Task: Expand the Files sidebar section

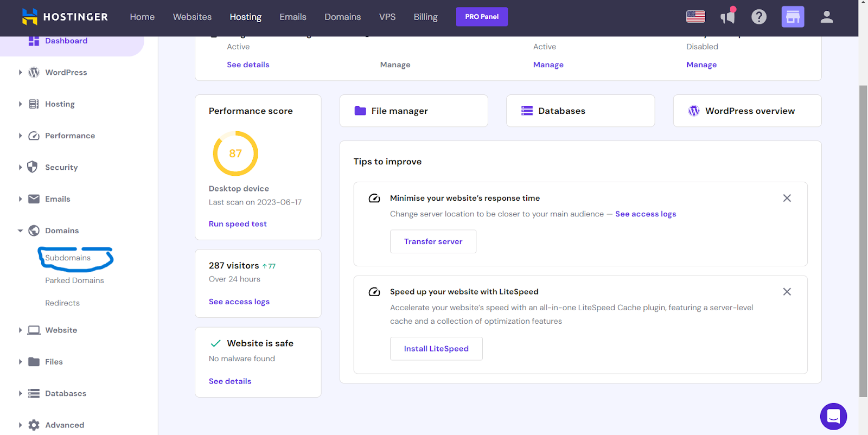Action: 20,362
